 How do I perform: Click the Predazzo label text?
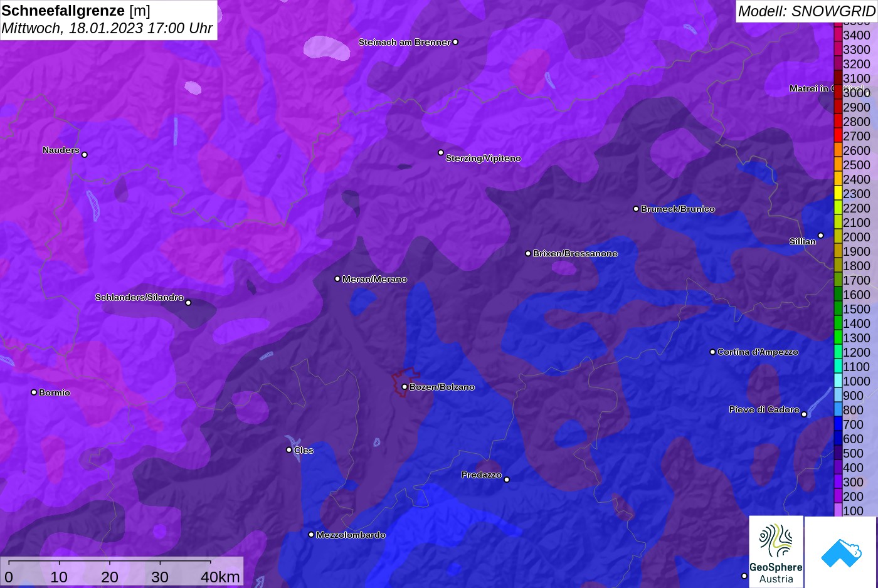pos(481,475)
